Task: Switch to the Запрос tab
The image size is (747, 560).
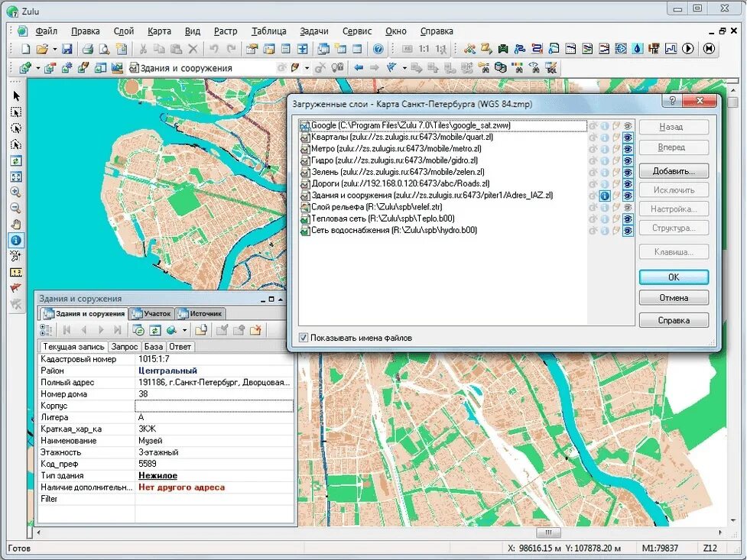Action: click(125, 347)
